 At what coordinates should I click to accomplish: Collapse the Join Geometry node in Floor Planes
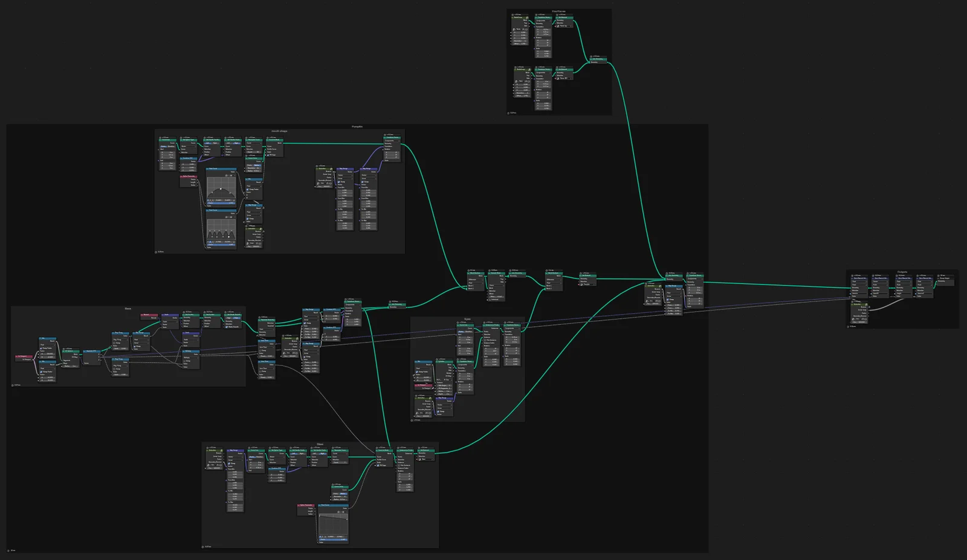click(x=592, y=59)
